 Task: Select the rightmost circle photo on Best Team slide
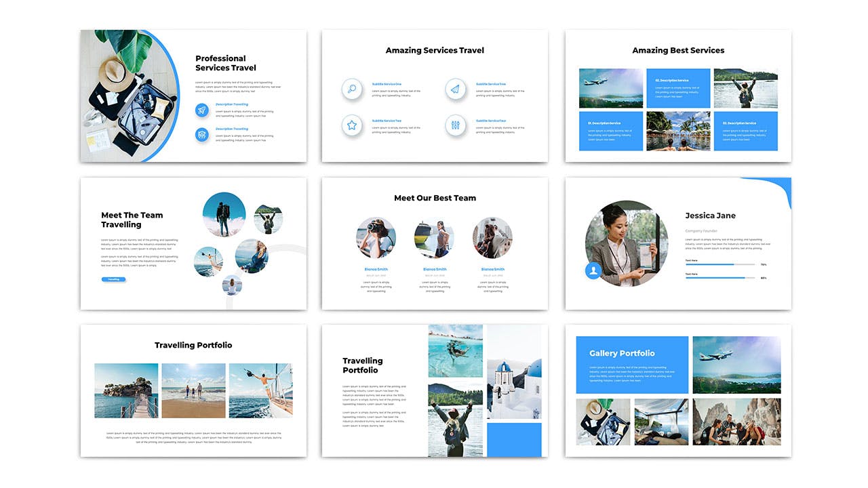(492, 238)
